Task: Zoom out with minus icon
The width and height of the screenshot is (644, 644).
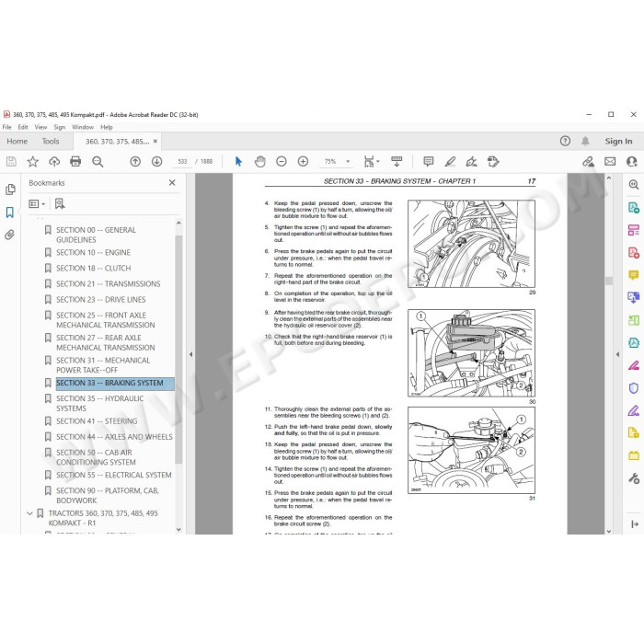Action: (282, 161)
